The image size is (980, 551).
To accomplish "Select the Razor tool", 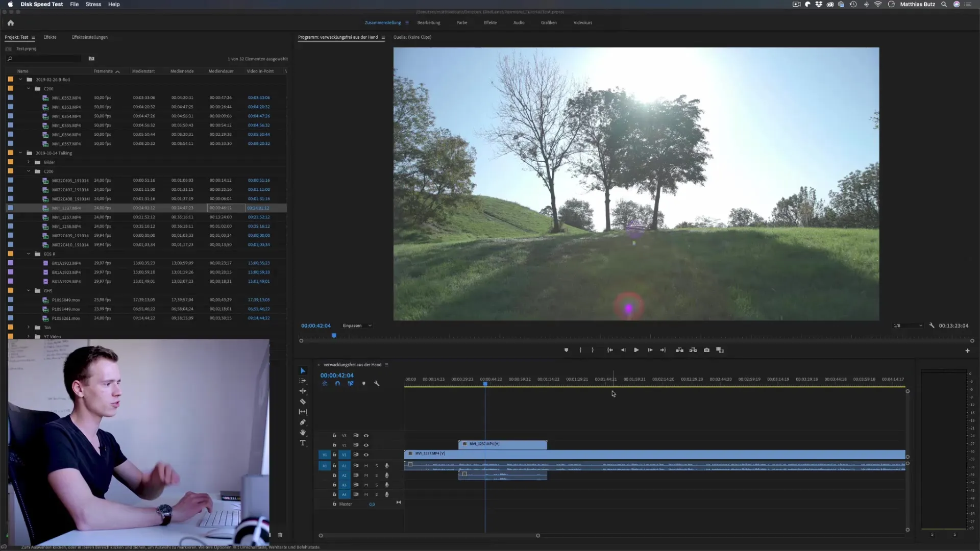I will (x=303, y=402).
